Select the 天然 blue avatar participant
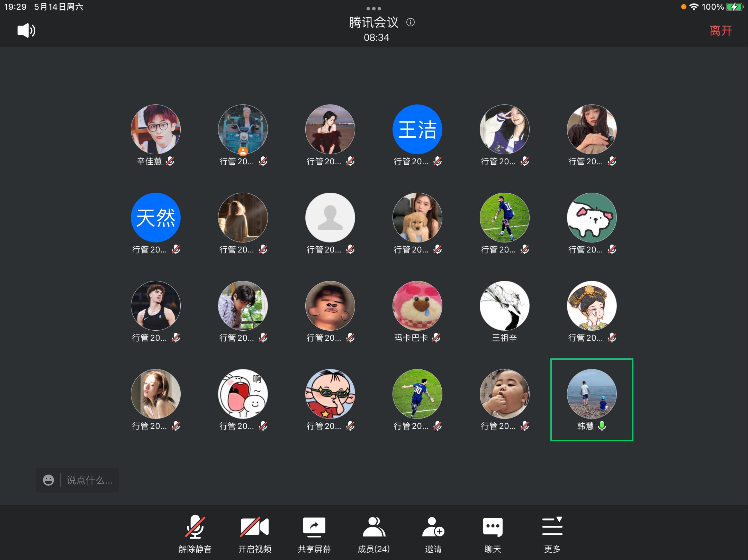Image resolution: width=748 pixels, height=560 pixels. click(155, 218)
